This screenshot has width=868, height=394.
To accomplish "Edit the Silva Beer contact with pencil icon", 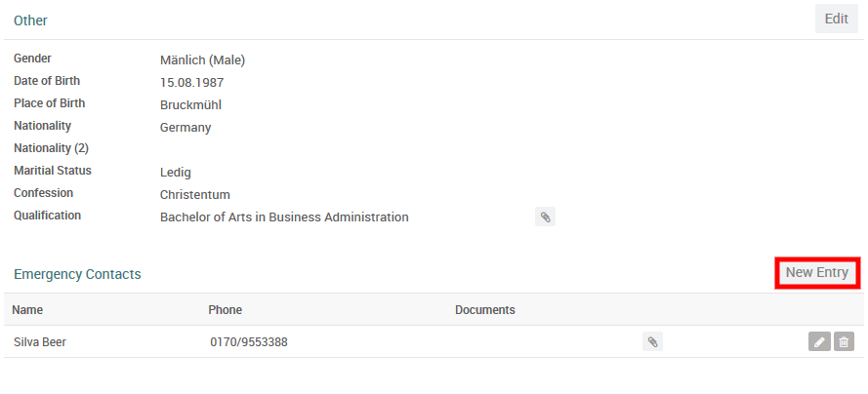I will (820, 341).
